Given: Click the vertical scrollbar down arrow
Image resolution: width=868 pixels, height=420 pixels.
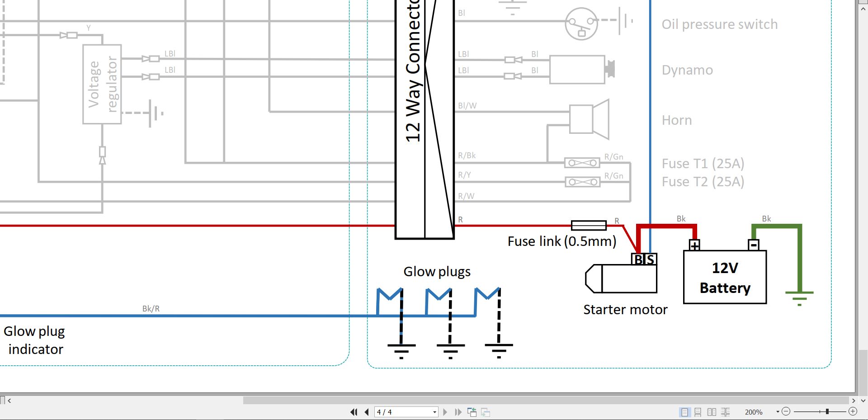Looking at the screenshot, I should [863, 401].
